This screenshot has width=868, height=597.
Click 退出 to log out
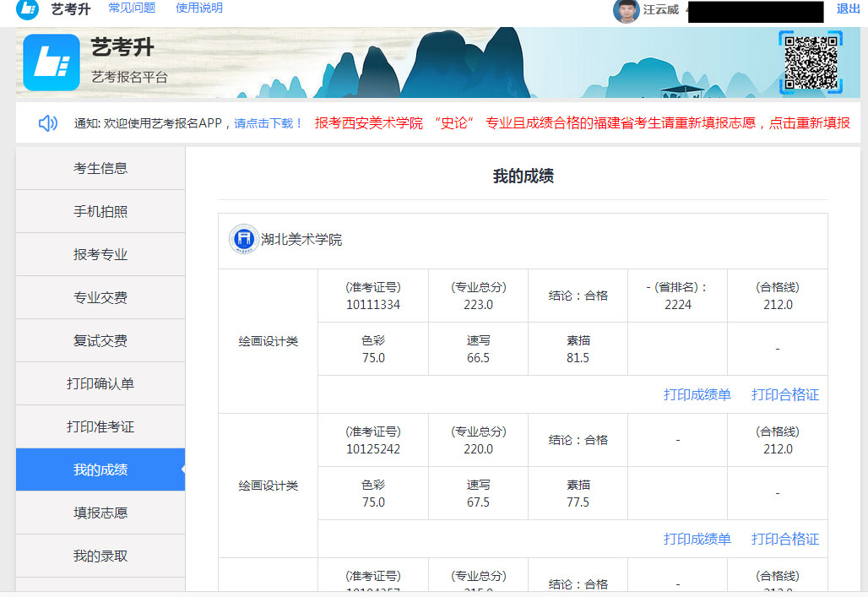848,8
